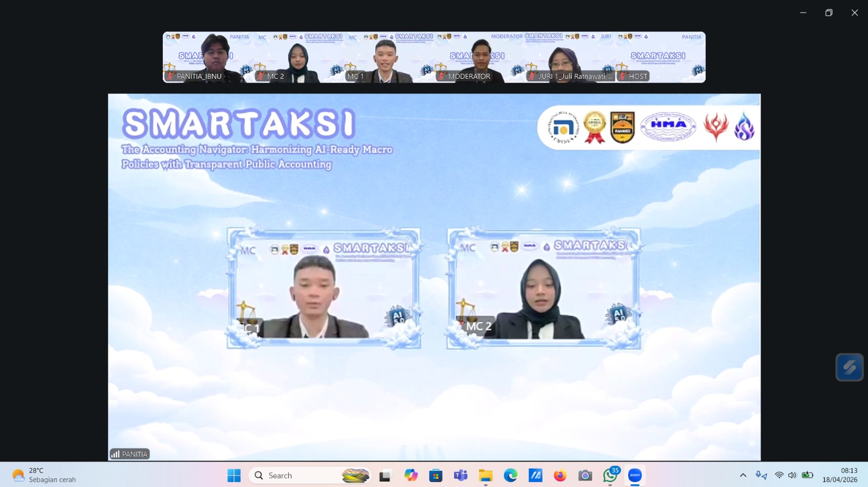Image resolution: width=868 pixels, height=487 pixels.
Task: Open the Copilot app in taskbar
Action: pos(411,476)
